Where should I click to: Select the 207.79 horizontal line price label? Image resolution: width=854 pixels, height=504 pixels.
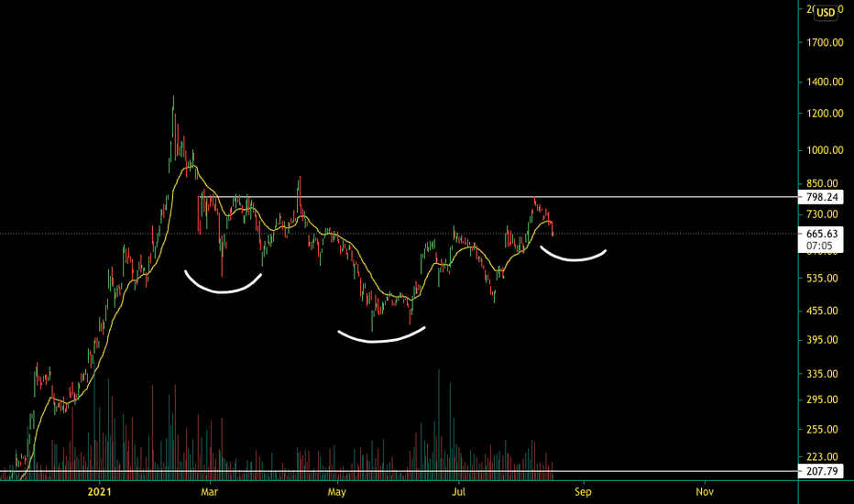(x=821, y=471)
